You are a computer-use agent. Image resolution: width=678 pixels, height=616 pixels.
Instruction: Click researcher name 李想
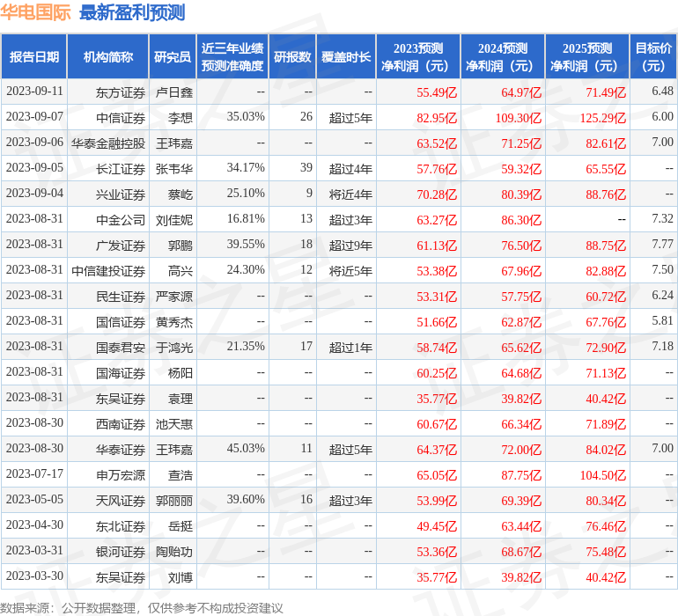[181, 118]
